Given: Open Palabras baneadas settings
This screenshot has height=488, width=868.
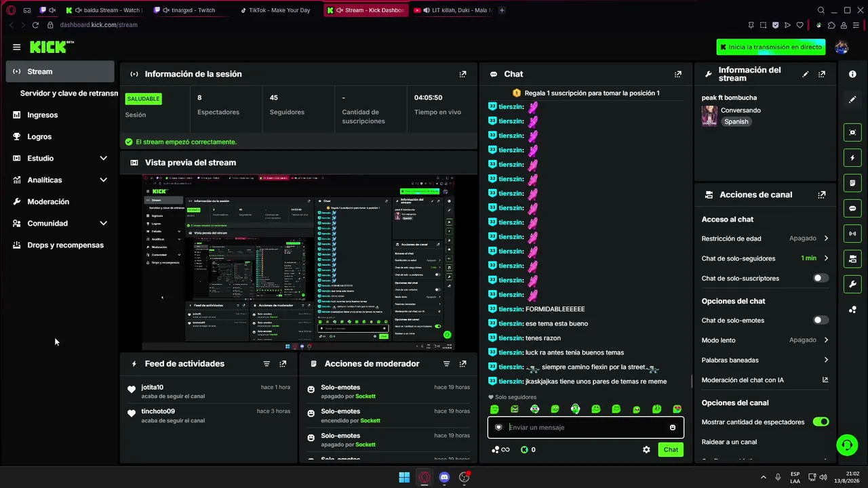Looking at the screenshot, I should [x=765, y=360].
